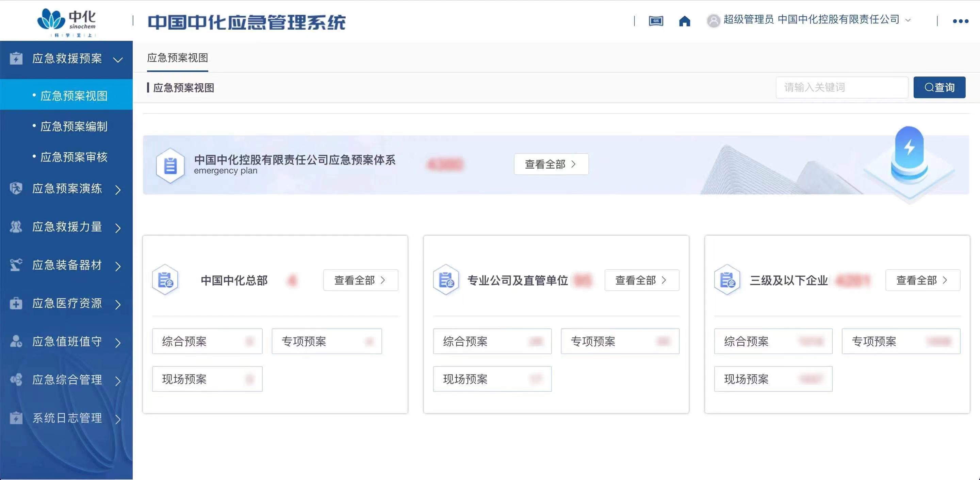Click the 三级及以下企业 card title
The width and height of the screenshot is (980, 480).
pos(789,280)
